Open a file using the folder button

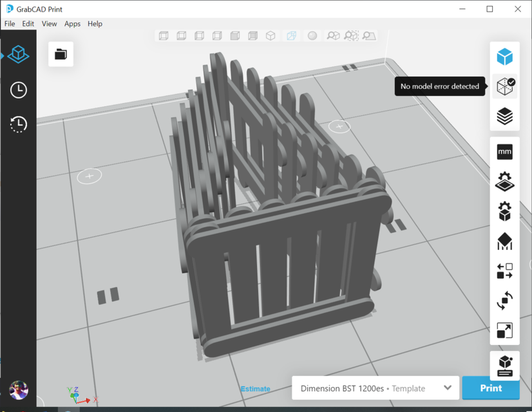pyautogui.click(x=60, y=54)
